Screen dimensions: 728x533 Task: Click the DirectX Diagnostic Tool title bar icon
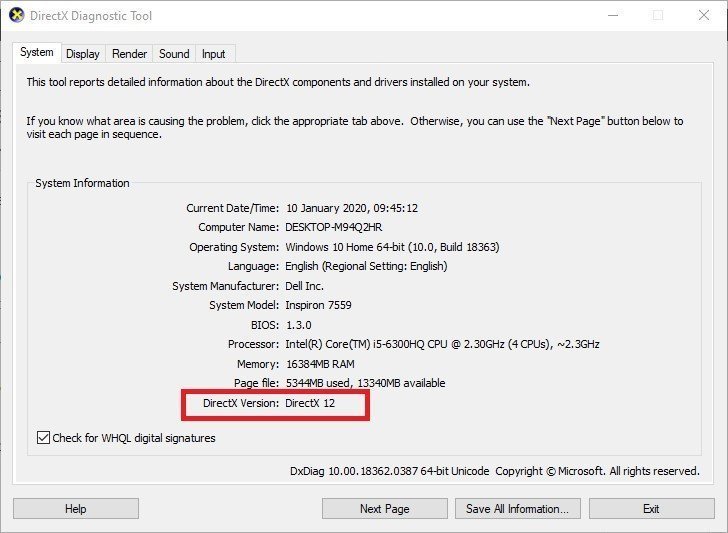pyautogui.click(x=17, y=15)
